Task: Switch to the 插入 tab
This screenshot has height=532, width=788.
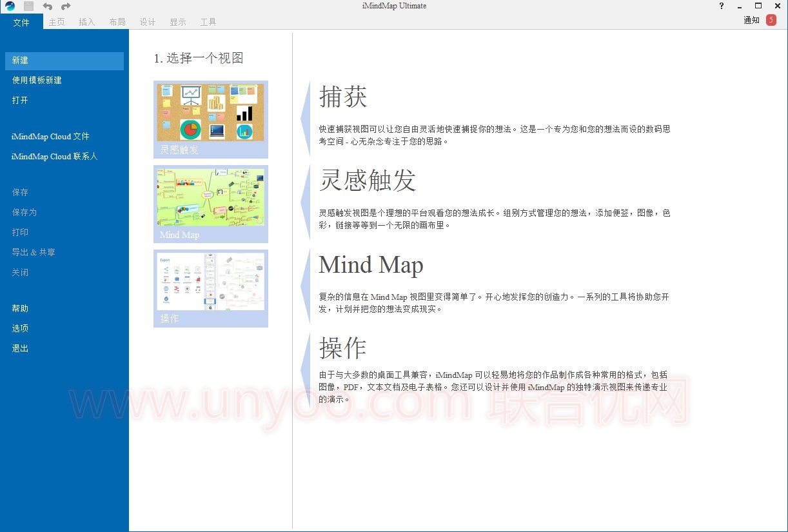Action: pos(87,22)
